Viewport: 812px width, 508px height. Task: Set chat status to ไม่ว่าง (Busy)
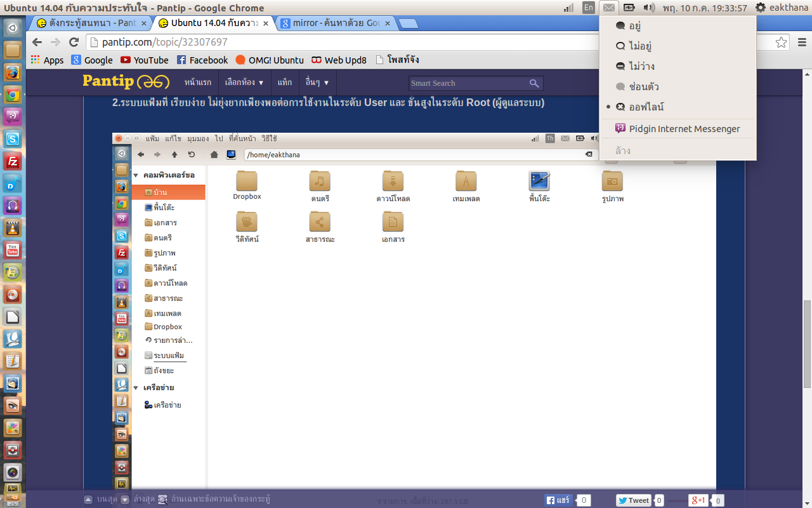point(678,67)
